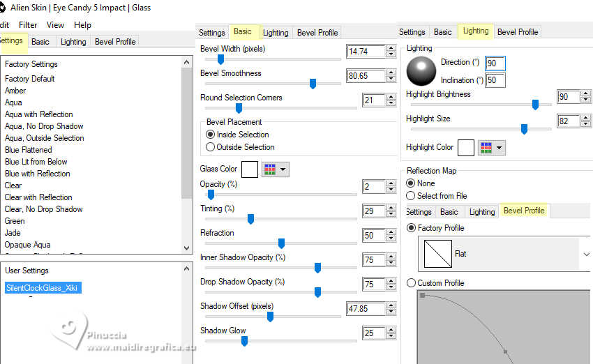Select the Green preset
The height and width of the screenshot is (364, 593).
[x=15, y=221]
